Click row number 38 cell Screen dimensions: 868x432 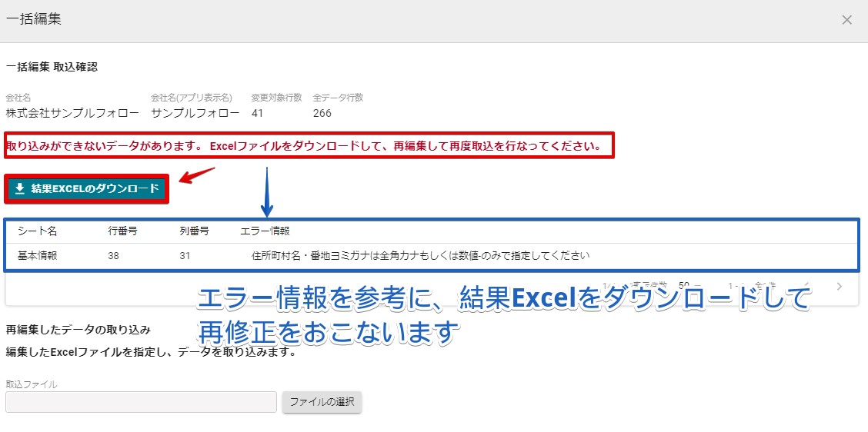113,255
